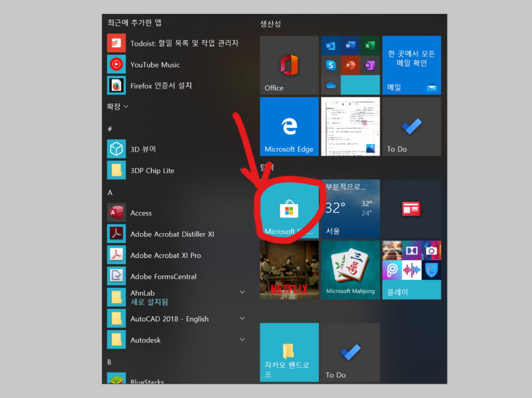Expand the Autodesk folder chevron
532x398 pixels.
pos(242,339)
